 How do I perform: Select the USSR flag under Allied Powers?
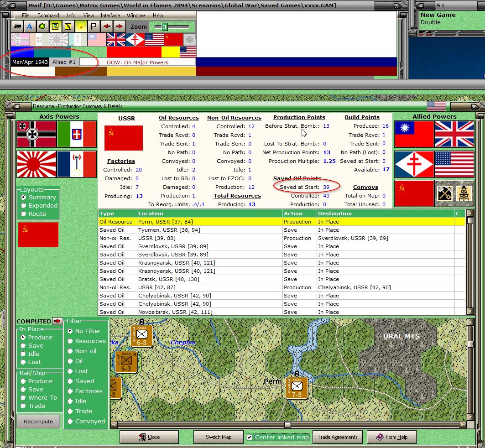(414, 193)
